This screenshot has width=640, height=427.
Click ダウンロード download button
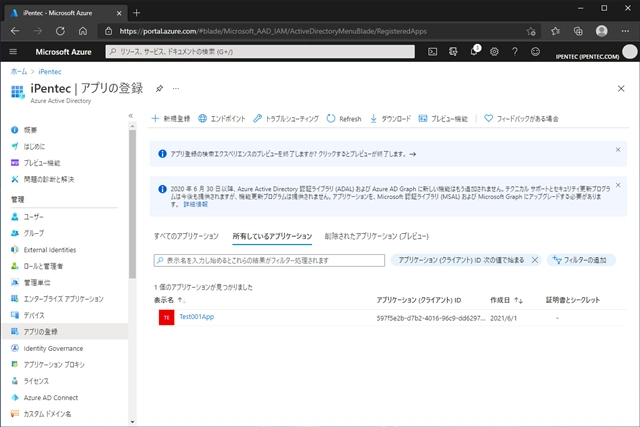[390, 119]
